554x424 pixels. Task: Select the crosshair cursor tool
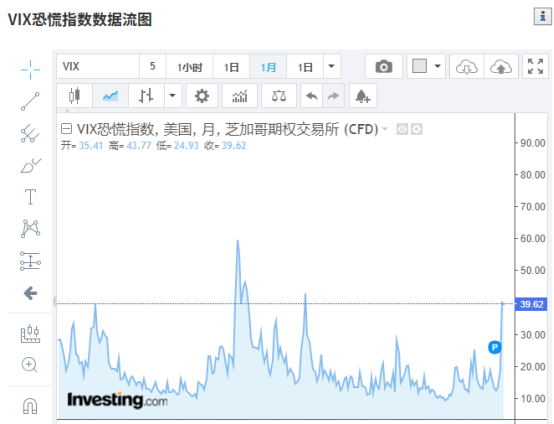click(x=30, y=70)
